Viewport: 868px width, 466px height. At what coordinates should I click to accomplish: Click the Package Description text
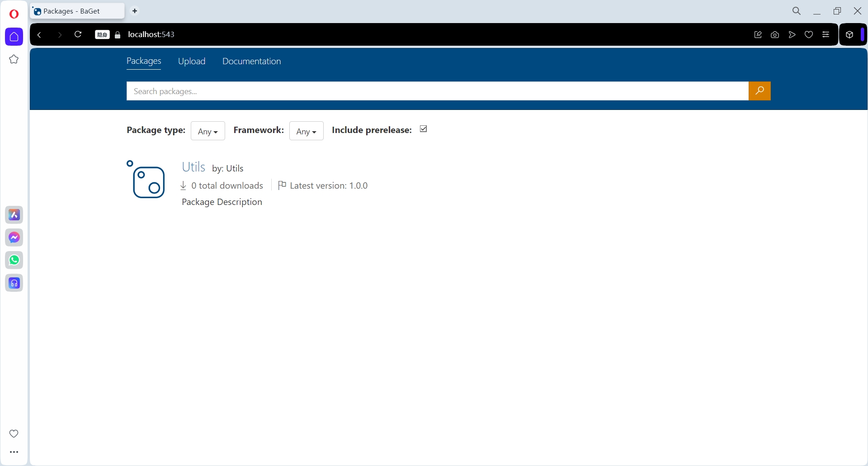(222, 202)
